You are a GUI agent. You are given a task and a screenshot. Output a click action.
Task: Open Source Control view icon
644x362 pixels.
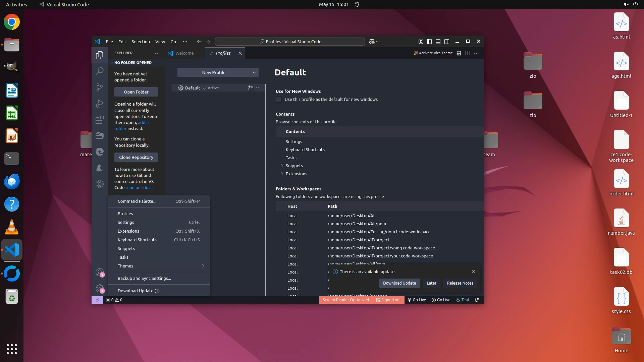click(100, 87)
